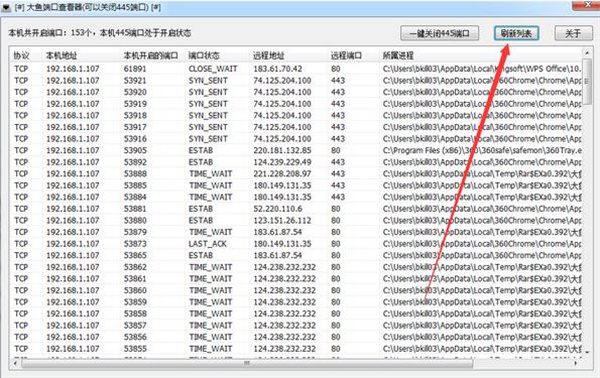Sort by the 远程端口 column header
The width and height of the screenshot is (600, 378).
pos(346,55)
